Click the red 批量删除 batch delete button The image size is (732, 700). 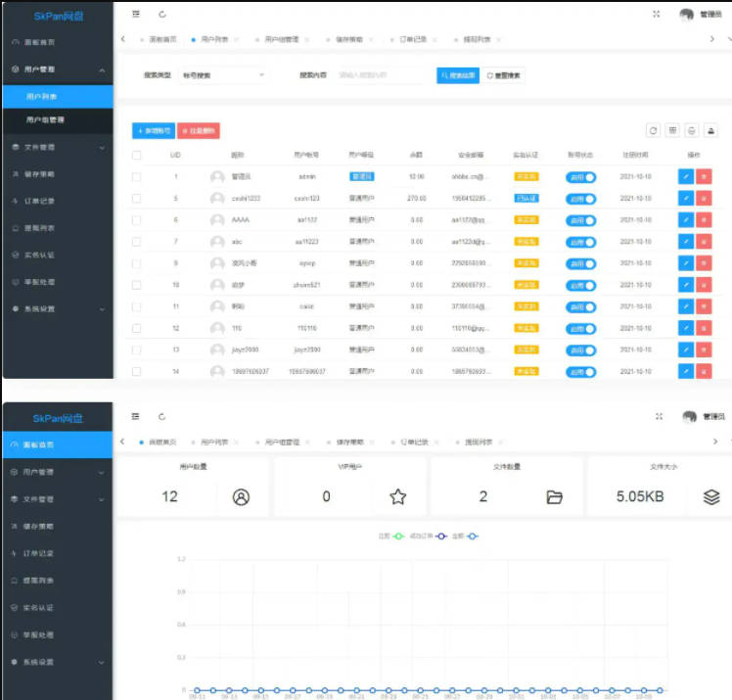(199, 131)
